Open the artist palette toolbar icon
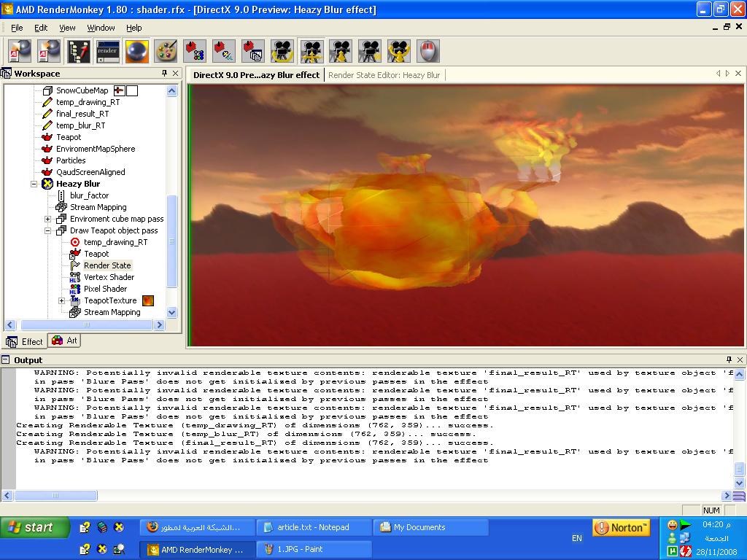The image size is (747, 560). [x=166, y=51]
